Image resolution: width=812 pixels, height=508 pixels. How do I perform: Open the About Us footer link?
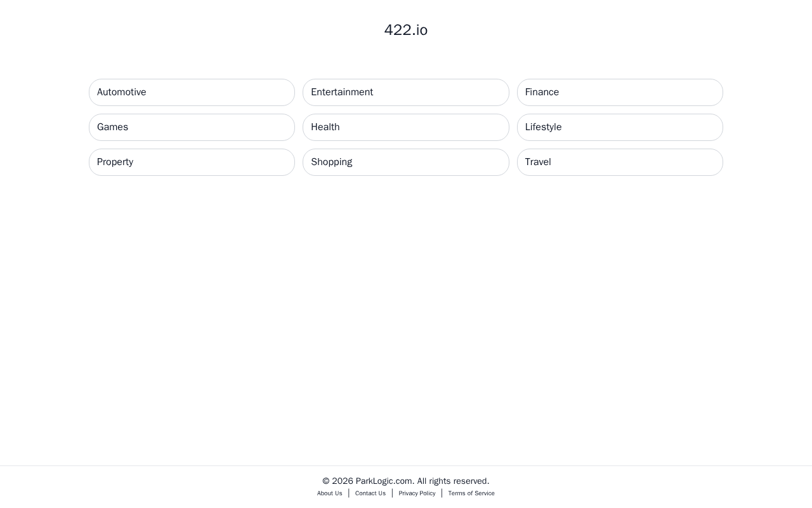point(330,493)
